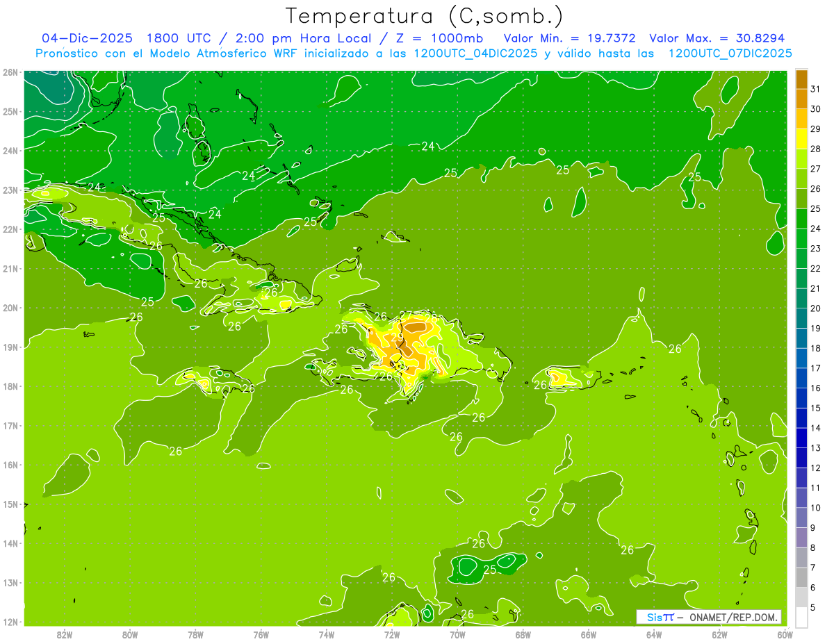834x644 pixels.
Task: Click the 74W longitude label
Action: pos(327,634)
